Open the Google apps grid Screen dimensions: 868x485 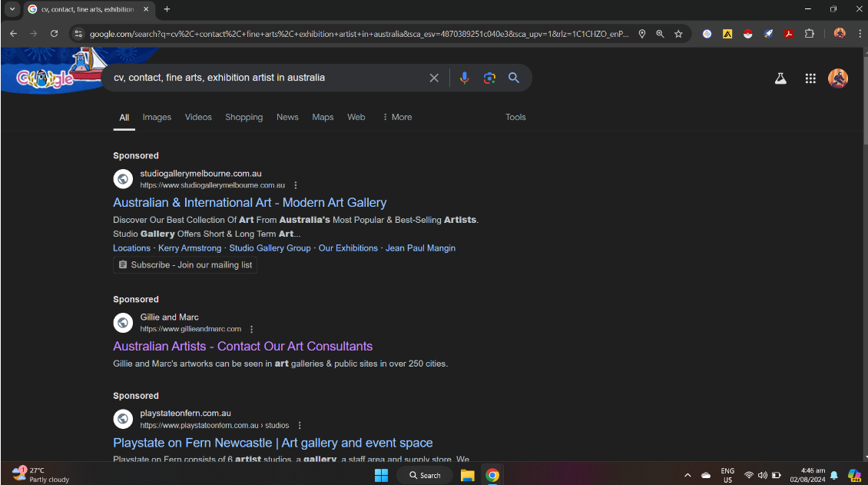click(x=810, y=78)
